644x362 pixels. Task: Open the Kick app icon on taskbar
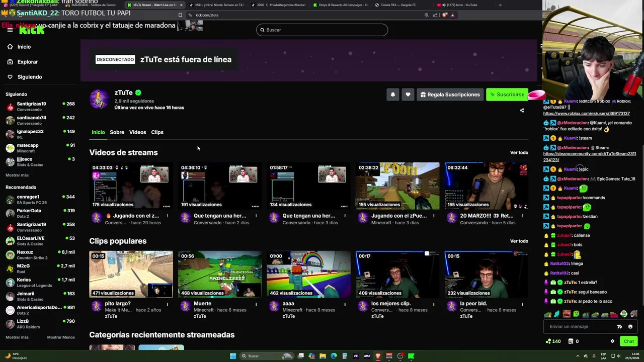coord(411,356)
